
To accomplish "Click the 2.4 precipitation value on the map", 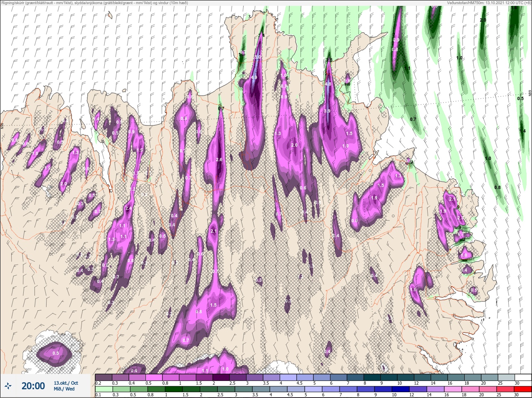I will pyautogui.click(x=128, y=209).
